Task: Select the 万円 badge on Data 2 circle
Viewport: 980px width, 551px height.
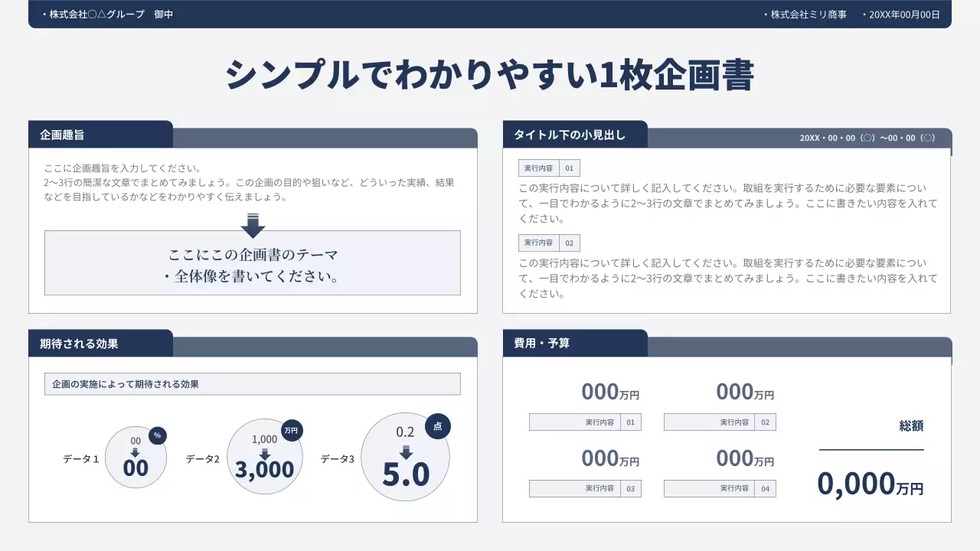Action: [x=291, y=431]
